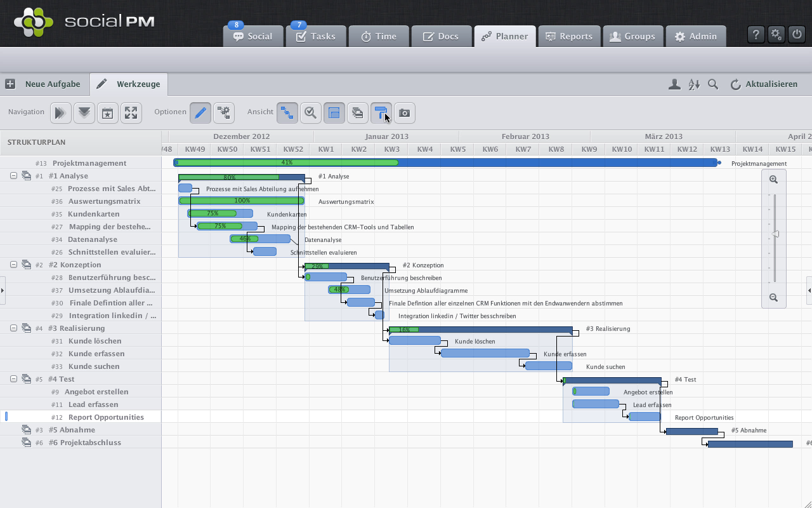Toggle the paint roller view button
The height and width of the screenshot is (508, 812).
tap(381, 113)
